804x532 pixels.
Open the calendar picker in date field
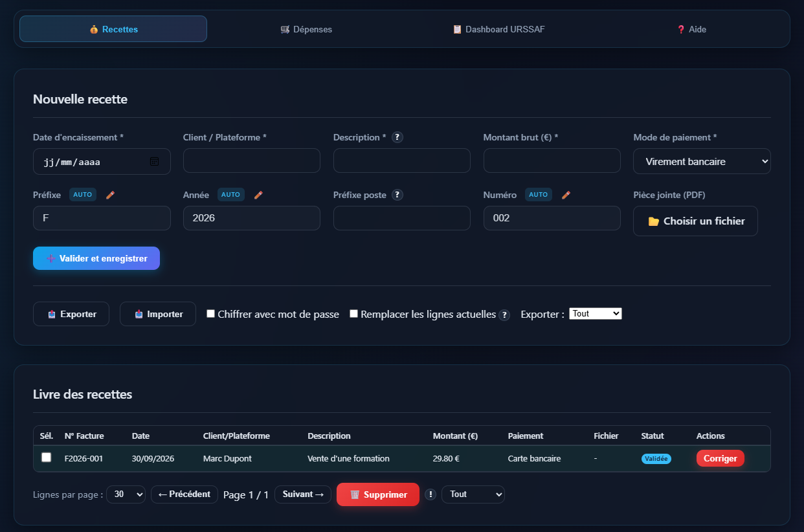coord(154,161)
